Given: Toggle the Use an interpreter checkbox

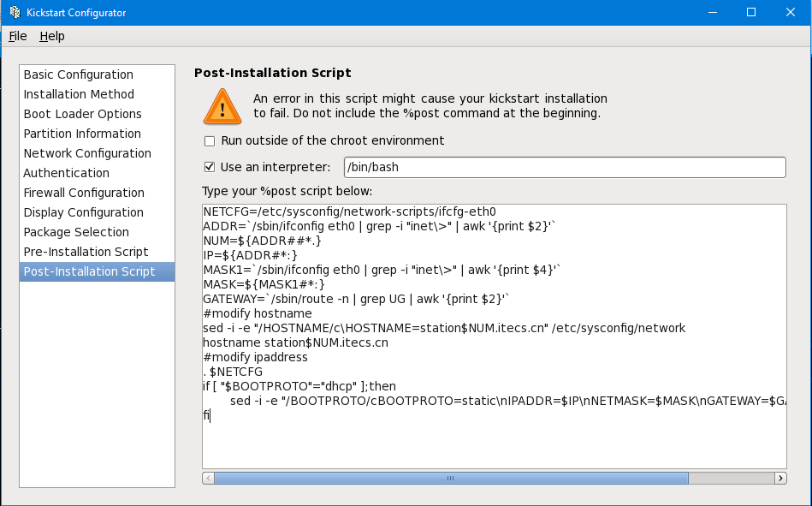Looking at the screenshot, I should pos(210,167).
